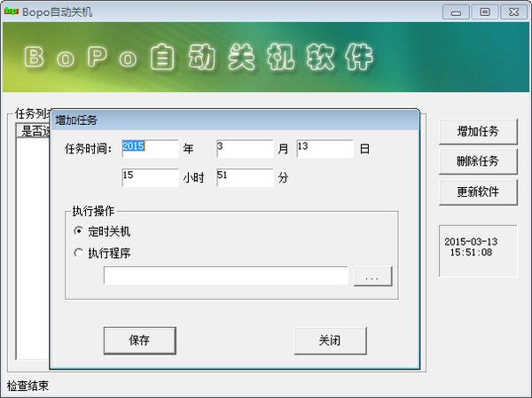Screen dimensions: 532x398
Task: Click the 15:51:08 clock display
Action: pyautogui.click(x=471, y=253)
